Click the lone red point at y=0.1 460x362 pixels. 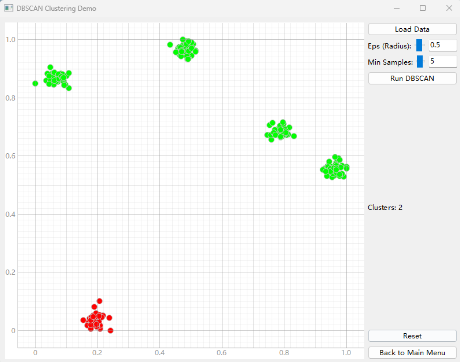click(99, 301)
